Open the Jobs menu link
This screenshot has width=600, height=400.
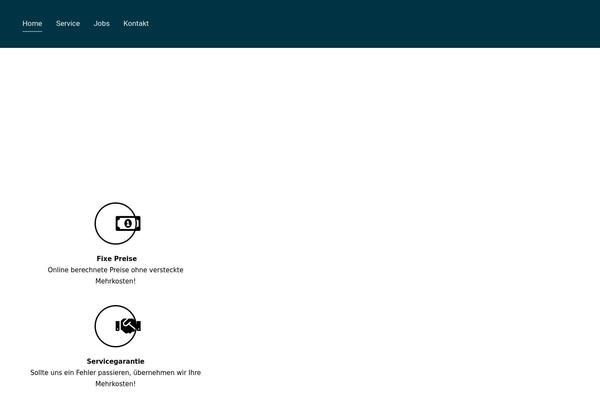(101, 23)
